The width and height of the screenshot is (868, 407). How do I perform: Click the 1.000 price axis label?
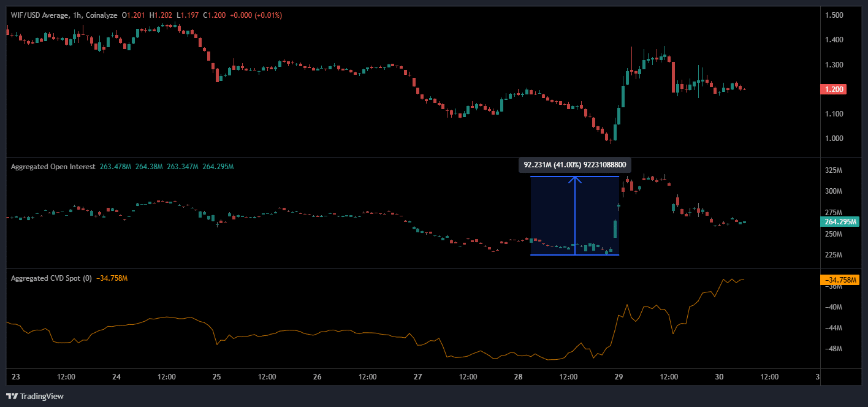(833, 139)
